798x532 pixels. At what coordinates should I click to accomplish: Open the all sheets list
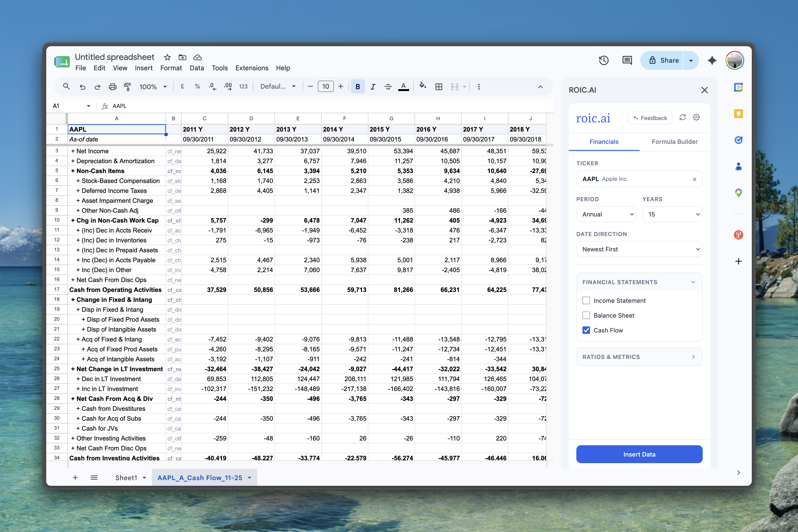point(94,477)
